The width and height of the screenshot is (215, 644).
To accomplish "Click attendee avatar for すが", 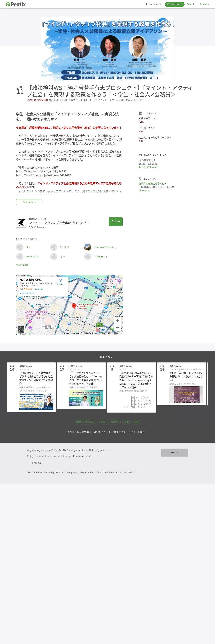I will tap(20, 247).
